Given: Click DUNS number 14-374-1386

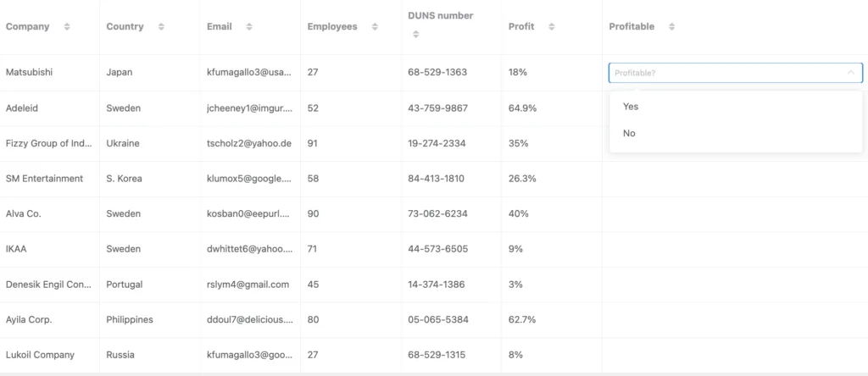Looking at the screenshot, I should [x=437, y=285].
